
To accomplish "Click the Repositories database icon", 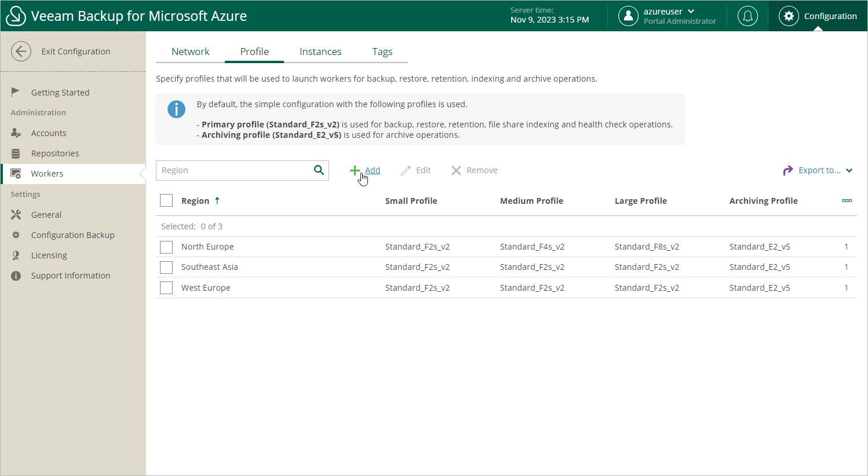I will click(16, 153).
